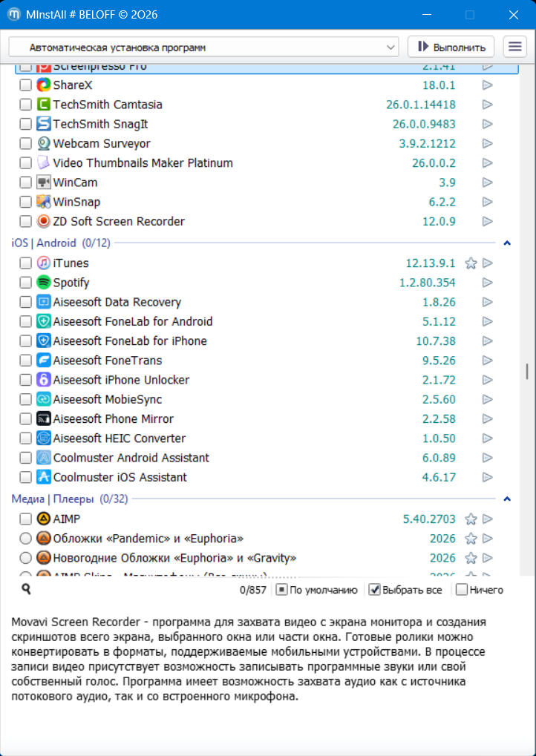Click the TechSmith SnagIt icon
The height and width of the screenshot is (756, 536).
click(x=43, y=124)
